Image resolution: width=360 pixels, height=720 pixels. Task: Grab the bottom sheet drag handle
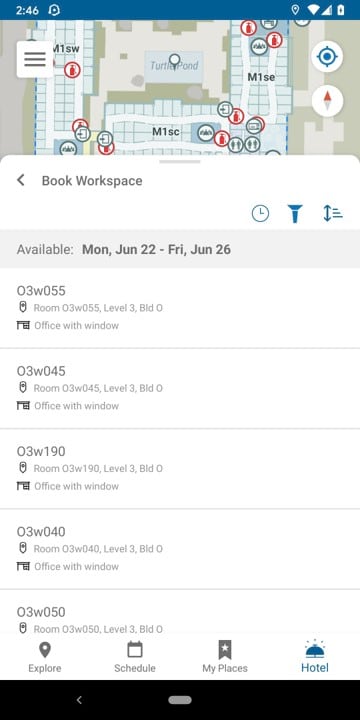180,162
